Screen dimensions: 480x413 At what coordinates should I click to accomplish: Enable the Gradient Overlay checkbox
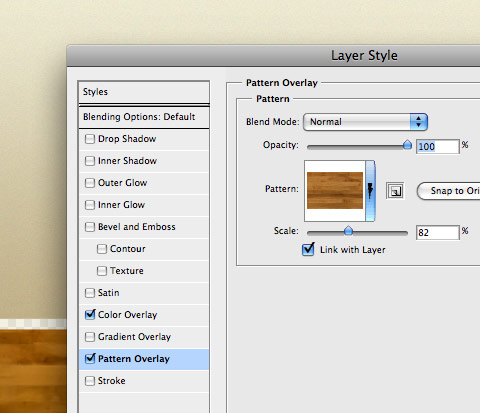pyautogui.click(x=90, y=337)
